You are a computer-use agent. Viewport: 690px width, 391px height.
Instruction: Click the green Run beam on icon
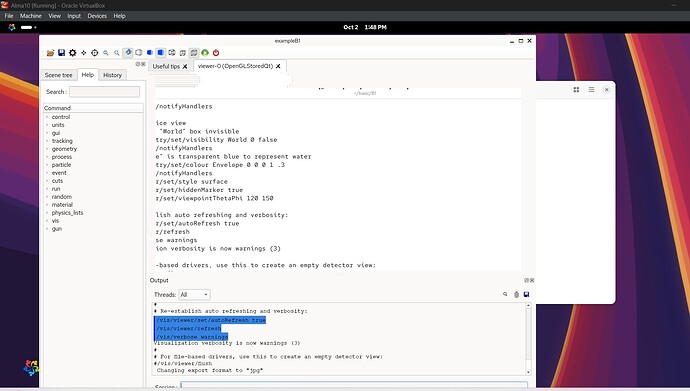point(205,53)
